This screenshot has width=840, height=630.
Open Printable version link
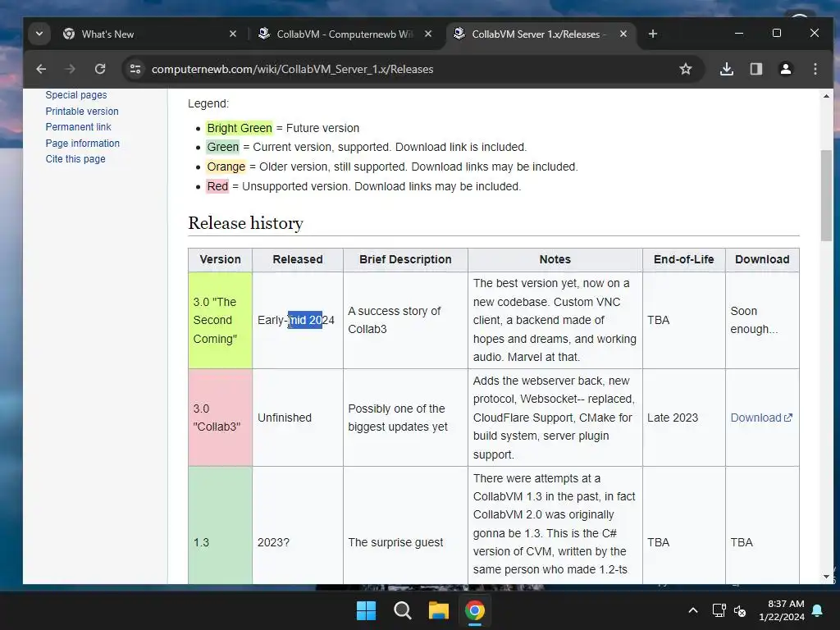tap(82, 112)
